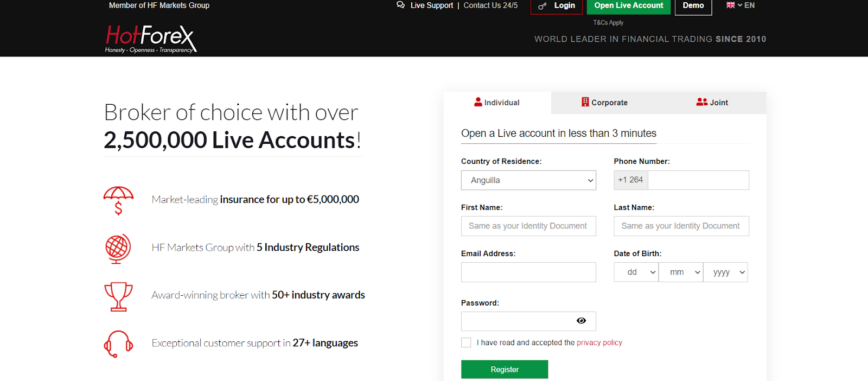Open the Contact Us 24/5 link
Viewport: 868px width, 381px height.
coord(490,5)
